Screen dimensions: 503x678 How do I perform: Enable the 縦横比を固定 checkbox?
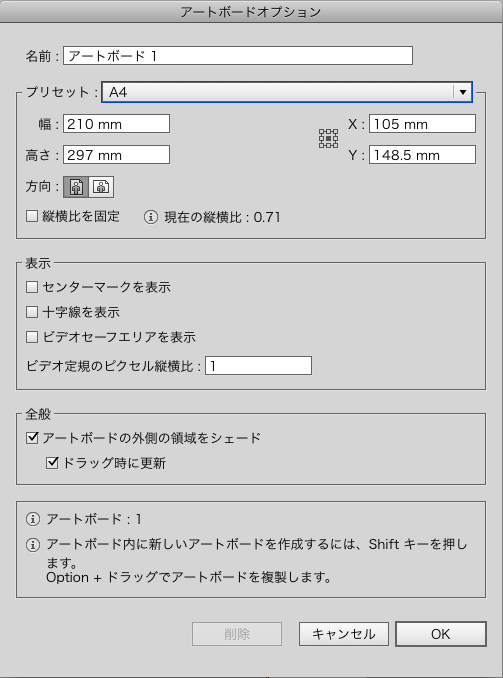pyautogui.click(x=32, y=216)
